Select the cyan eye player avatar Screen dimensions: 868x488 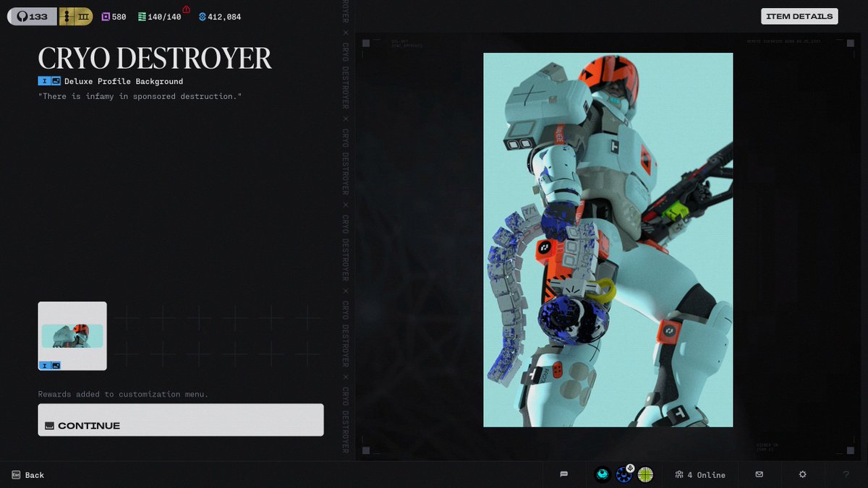point(602,474)
